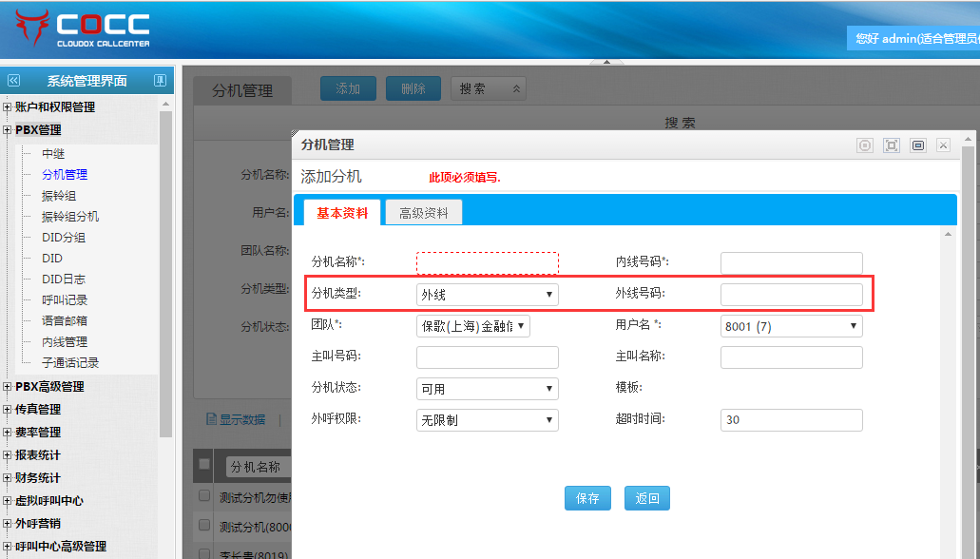Open 振铃组 in the PBX管理 tree
The image size is (980, 559).
pyautogui.click(x=59, y=196)
